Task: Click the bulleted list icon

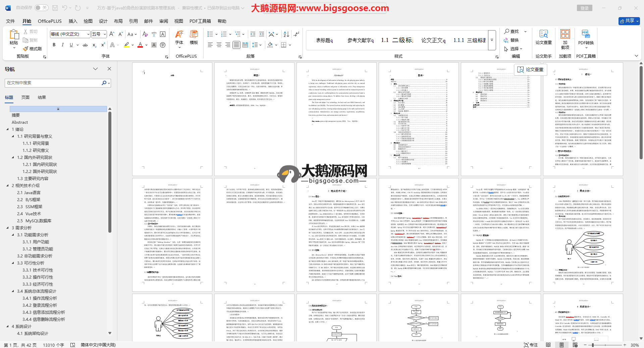Action: (210, 34)
